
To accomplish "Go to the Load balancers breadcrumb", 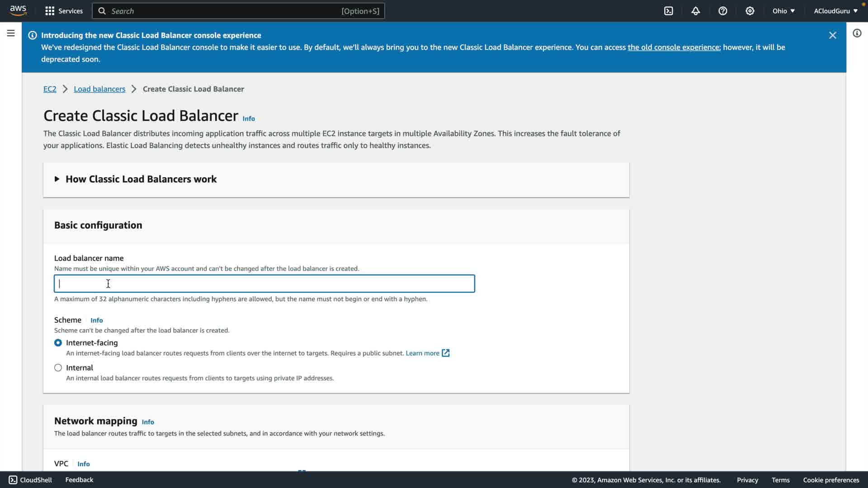I will [x=99, y=89].
